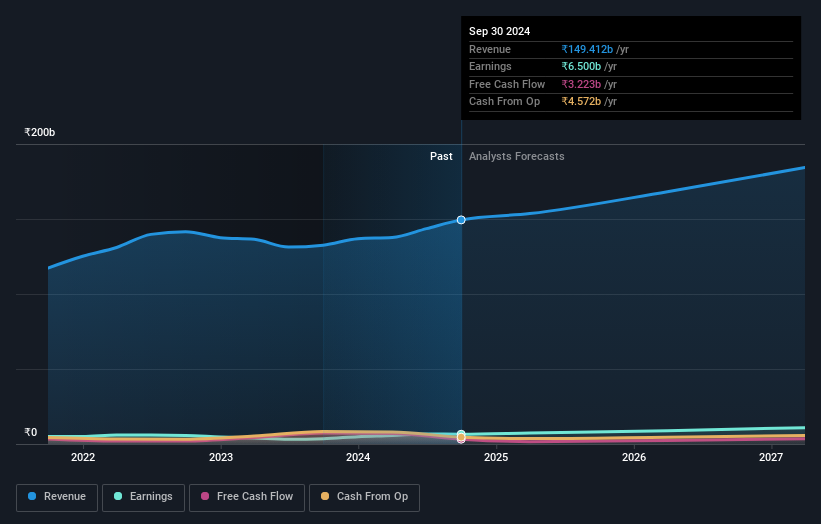Click the ₹149.412b revenue value in tooltip

587,49
